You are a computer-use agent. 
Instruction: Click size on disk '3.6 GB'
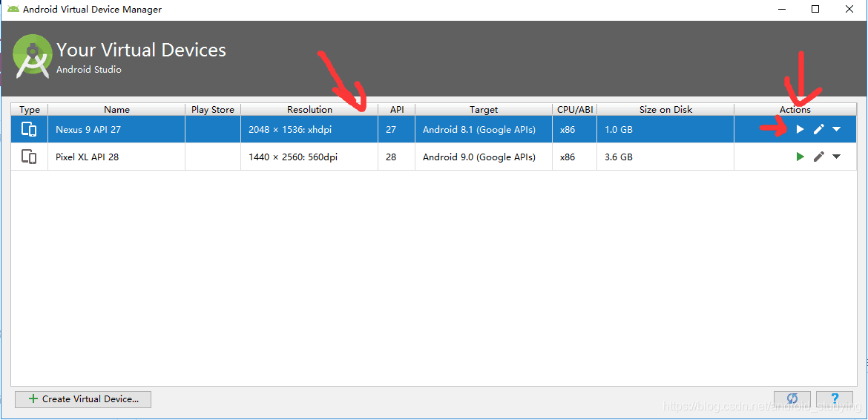point(665,157)
